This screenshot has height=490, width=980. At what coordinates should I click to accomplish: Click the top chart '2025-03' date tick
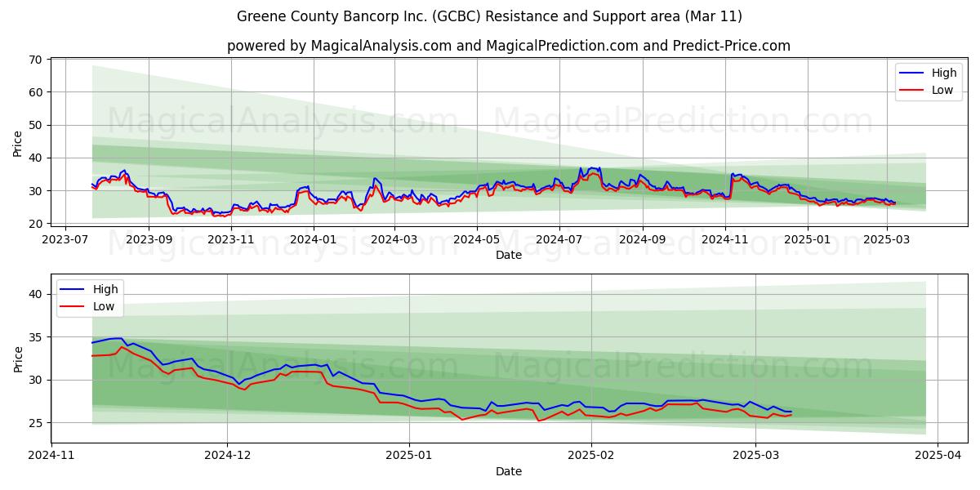[888, 240]
